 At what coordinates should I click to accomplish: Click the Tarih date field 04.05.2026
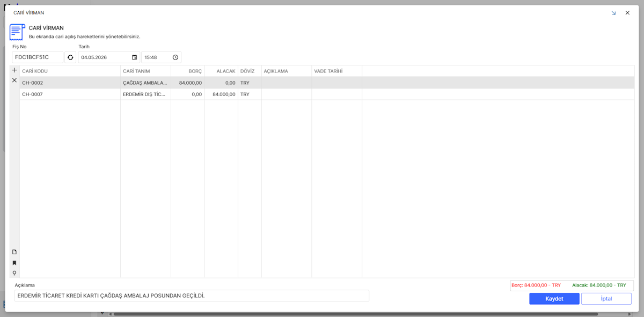(x=109, y=57)
